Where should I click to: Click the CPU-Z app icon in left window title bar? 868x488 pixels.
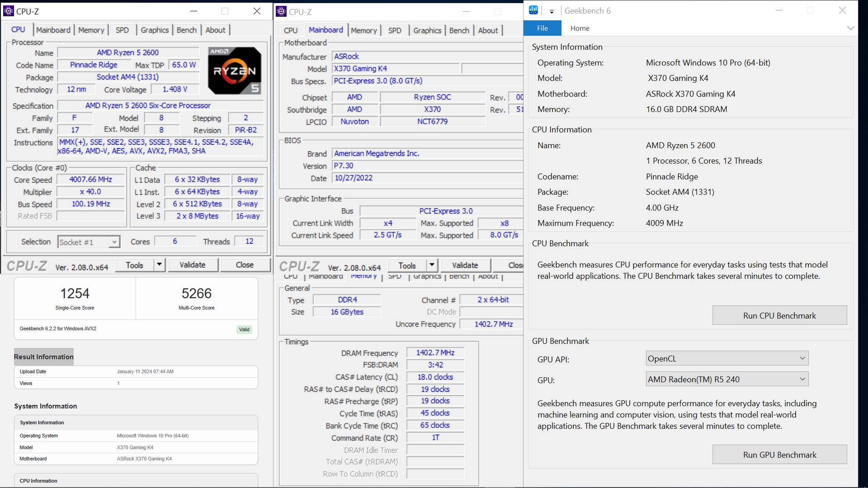9,11
